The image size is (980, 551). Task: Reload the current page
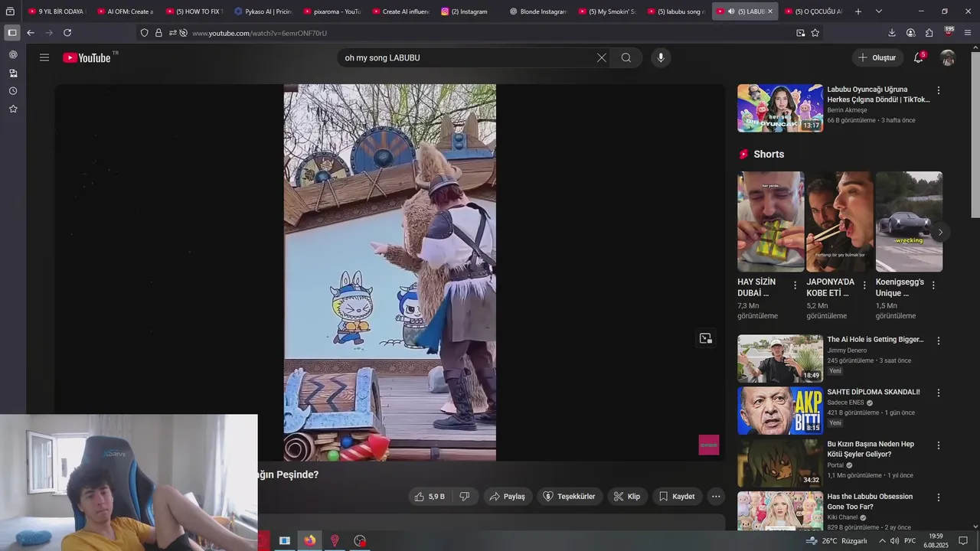click(67, 33)
